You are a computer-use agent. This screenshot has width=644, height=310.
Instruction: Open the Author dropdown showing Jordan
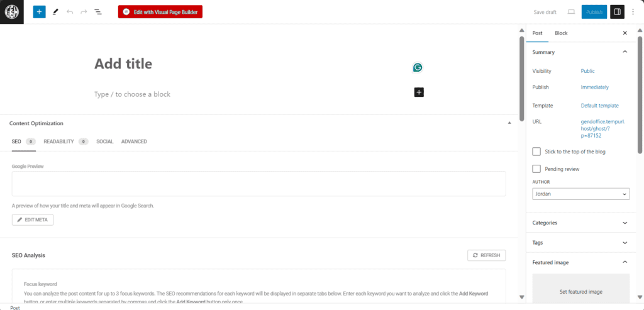coord(580,194)
